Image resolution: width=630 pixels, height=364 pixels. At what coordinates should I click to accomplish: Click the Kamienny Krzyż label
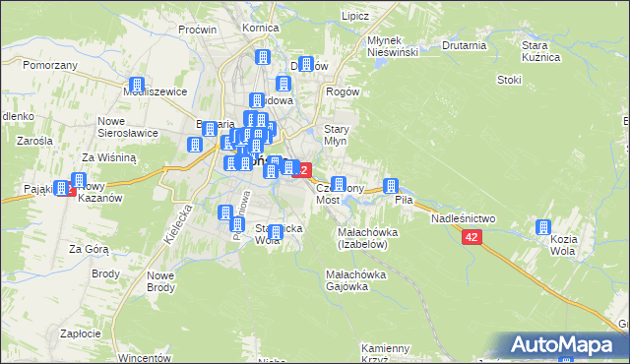click(x=385, y=353)
